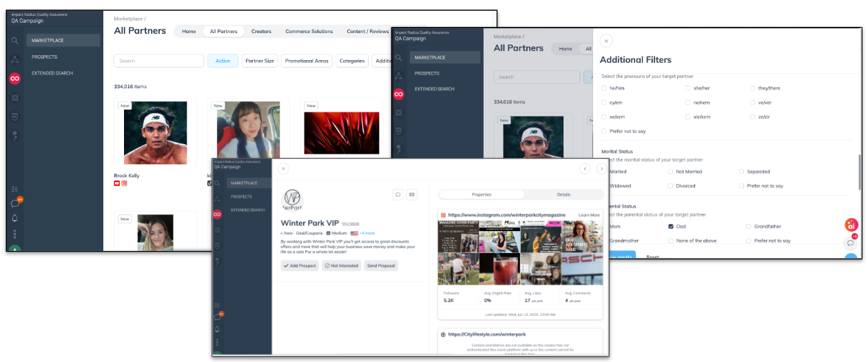
Task: Check the she/her pronoun checkbox
Action: pos(688,88)
